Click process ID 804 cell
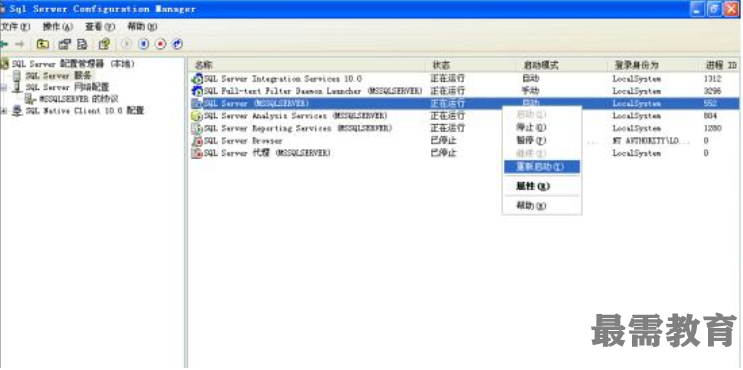Screen dimensions: 743x370 710,116
